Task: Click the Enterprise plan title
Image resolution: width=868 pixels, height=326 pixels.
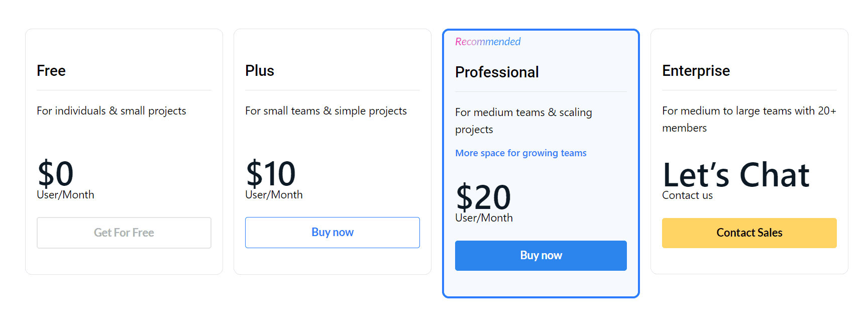Action: (696, 71)
